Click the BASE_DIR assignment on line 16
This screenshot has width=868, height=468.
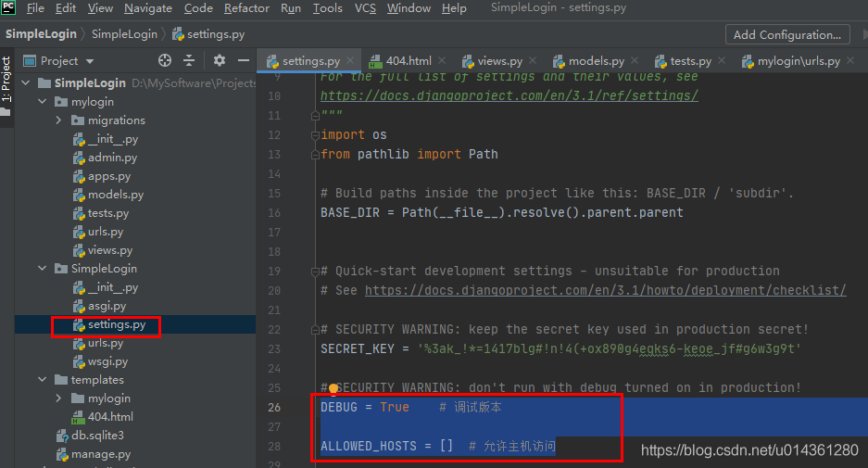[501, 212]
